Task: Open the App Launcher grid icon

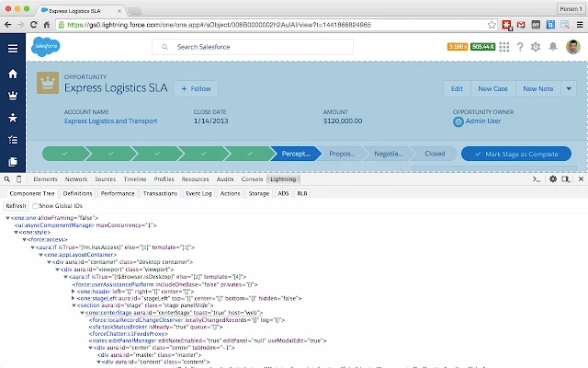Action: 504,47
